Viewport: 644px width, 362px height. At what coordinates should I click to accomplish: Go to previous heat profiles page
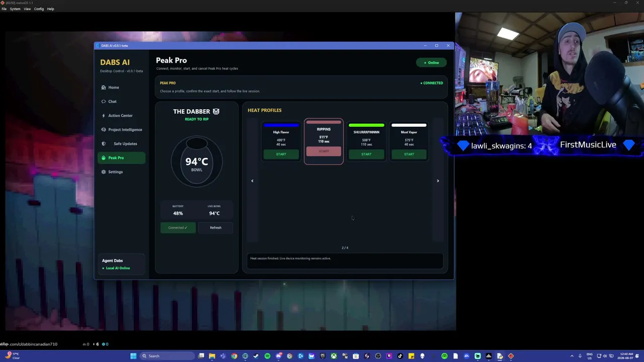click(x=253, y=181)
